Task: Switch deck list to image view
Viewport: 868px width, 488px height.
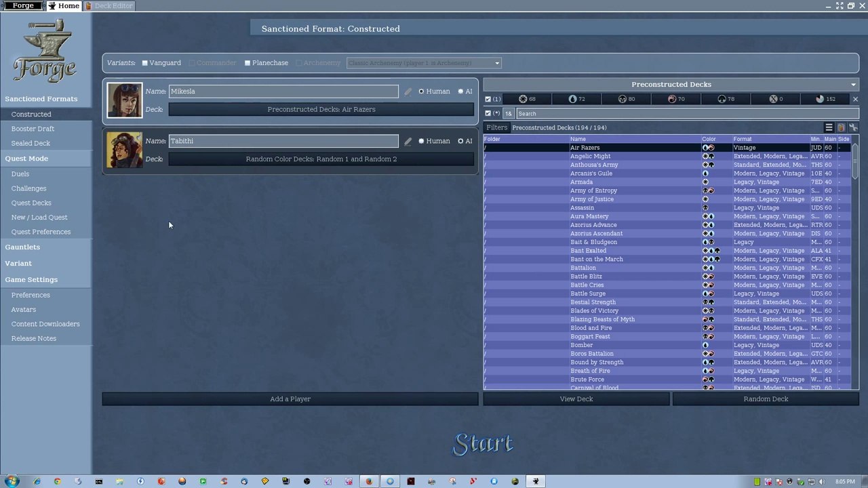Action: coord(841,127)
